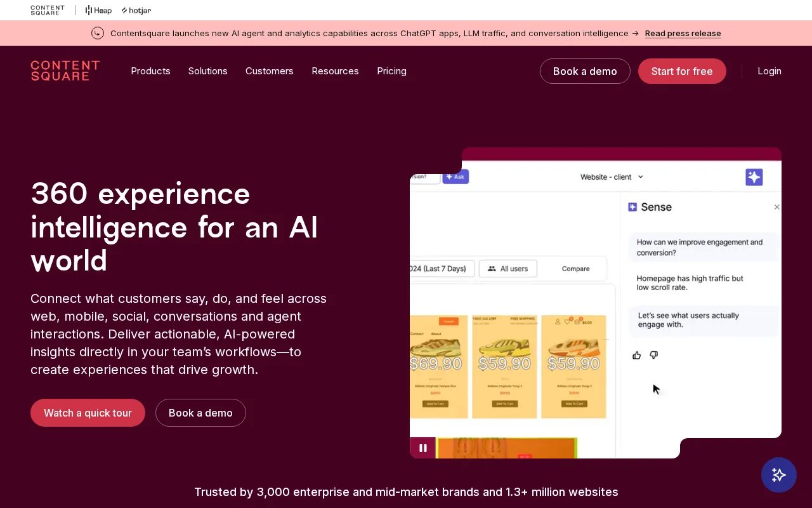Screen dimensions: 812x508
Task: Click Book a demo below hero text
Action: point(200,413)
